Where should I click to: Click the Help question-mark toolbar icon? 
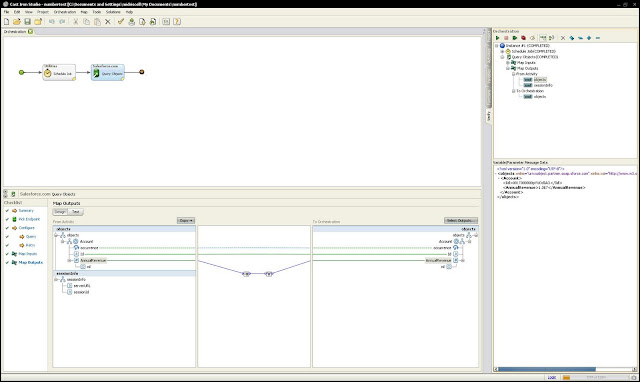[177, 22]
